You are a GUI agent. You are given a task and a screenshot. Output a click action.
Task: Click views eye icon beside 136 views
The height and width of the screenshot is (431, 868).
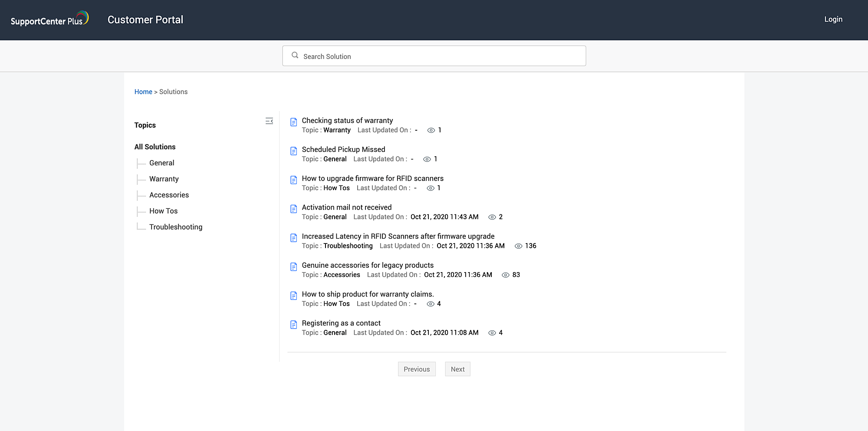[518, 246]
